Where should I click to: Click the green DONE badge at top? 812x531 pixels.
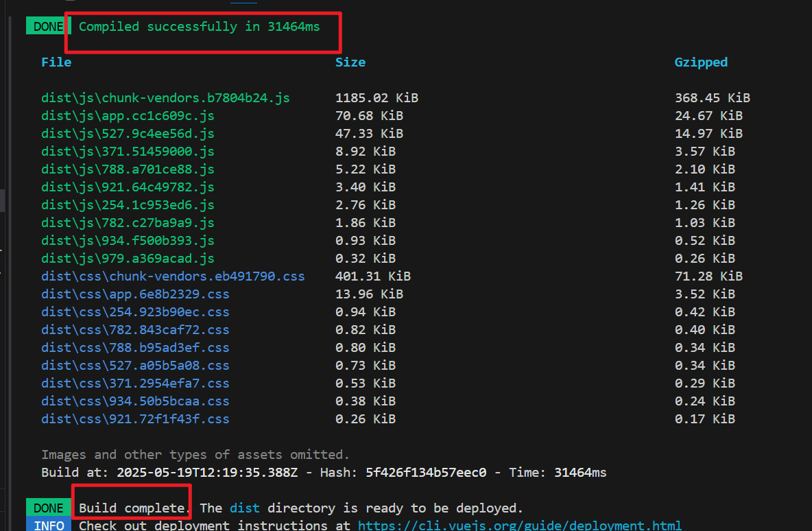coord(47,25)
